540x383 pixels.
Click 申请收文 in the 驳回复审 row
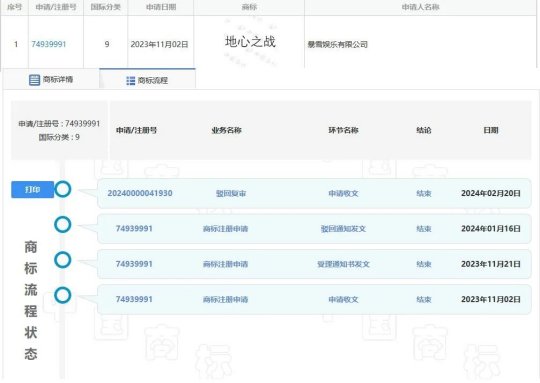click(343, 194)
